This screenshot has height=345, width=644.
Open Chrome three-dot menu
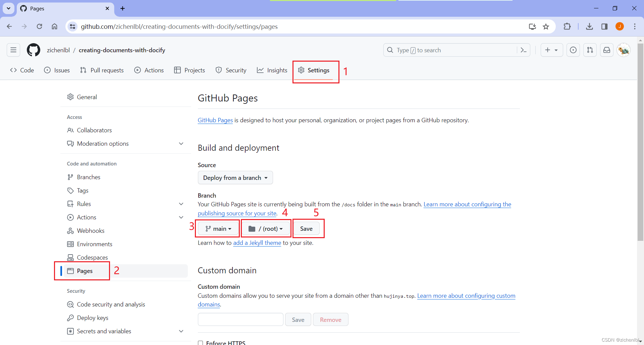pyautogui.click(x=635, y=26)
